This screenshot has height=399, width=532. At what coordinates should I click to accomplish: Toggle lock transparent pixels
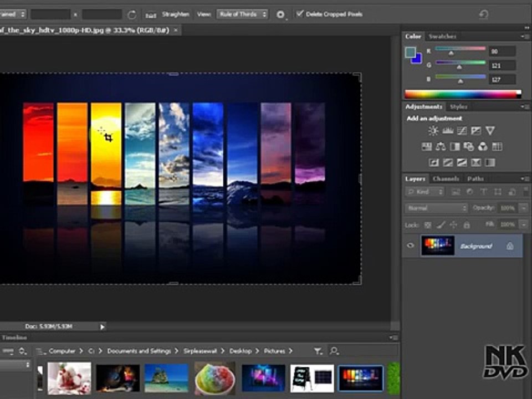(x=428, y=225)
